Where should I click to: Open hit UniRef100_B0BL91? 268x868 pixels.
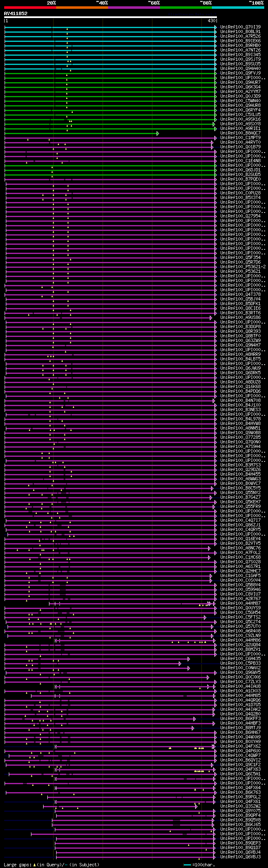click(240, 31)
